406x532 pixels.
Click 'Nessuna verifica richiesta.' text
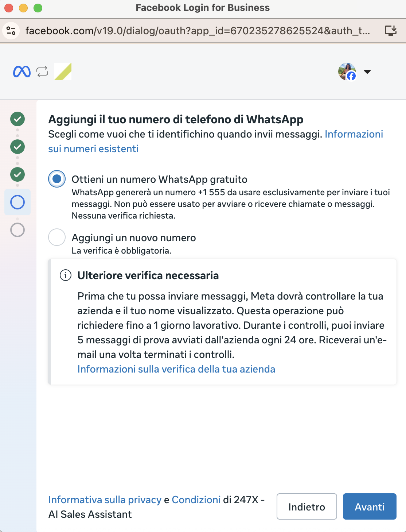point(124,216)
